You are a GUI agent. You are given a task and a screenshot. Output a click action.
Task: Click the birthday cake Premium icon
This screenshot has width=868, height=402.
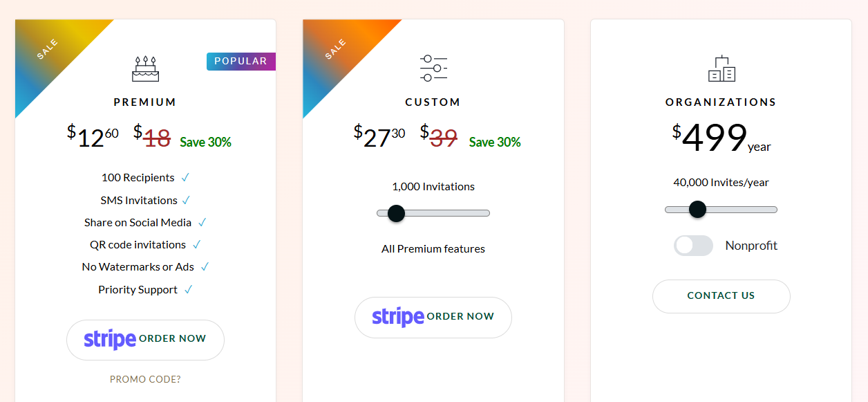click(x=145, y=68)
